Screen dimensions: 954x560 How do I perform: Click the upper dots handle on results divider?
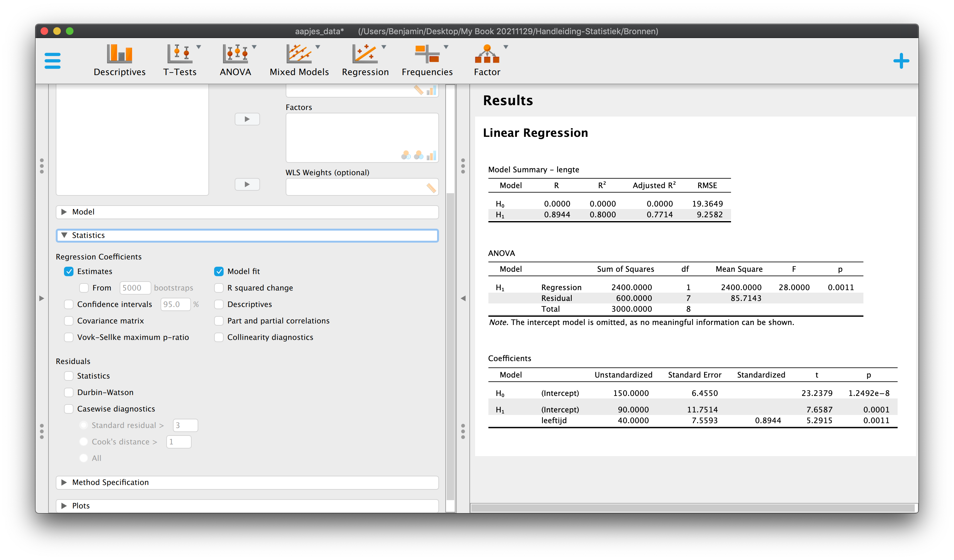463,166
